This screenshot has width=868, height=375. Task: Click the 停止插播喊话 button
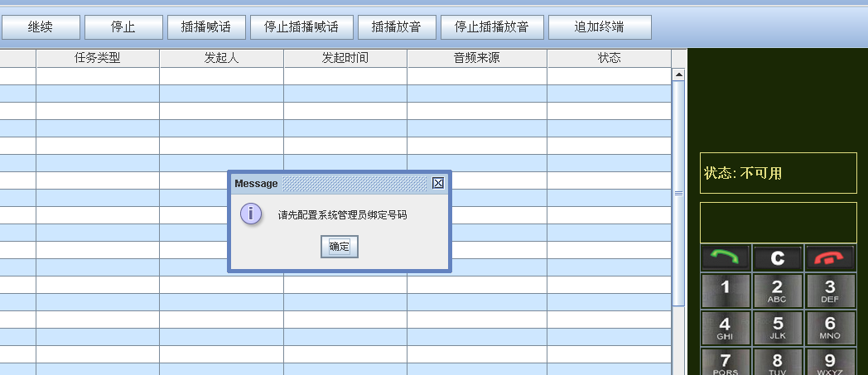pos(301,27)
